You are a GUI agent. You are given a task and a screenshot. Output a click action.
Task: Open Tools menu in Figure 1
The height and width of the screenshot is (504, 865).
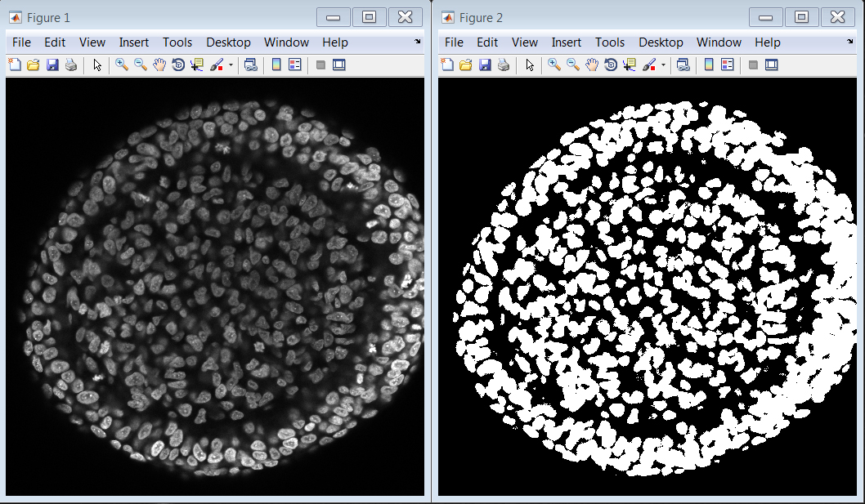pyautogui.click(x=177, y=42)
